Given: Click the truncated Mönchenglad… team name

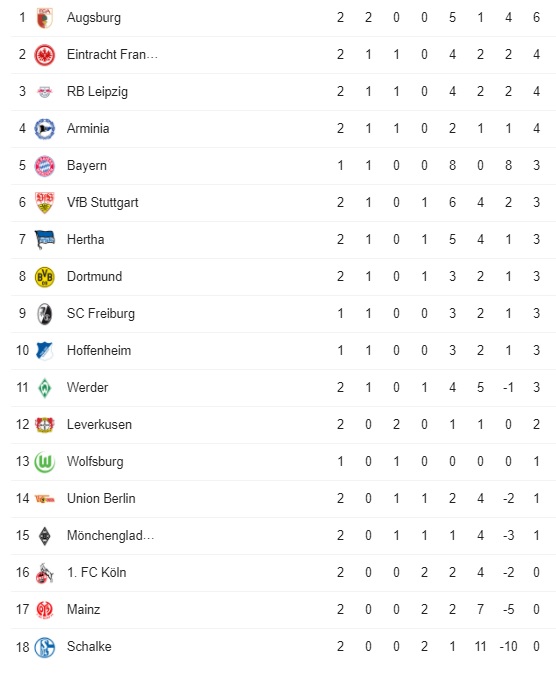Looking at the screenshot, I should 111,535.
